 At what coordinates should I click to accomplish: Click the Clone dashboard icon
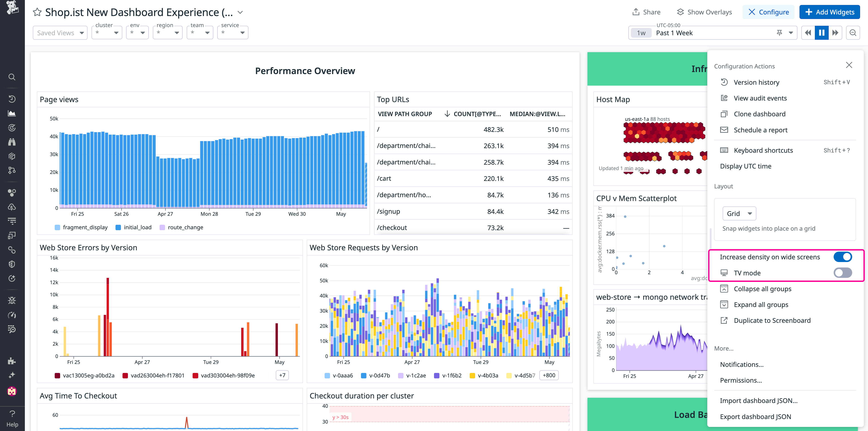coord(724,114)
